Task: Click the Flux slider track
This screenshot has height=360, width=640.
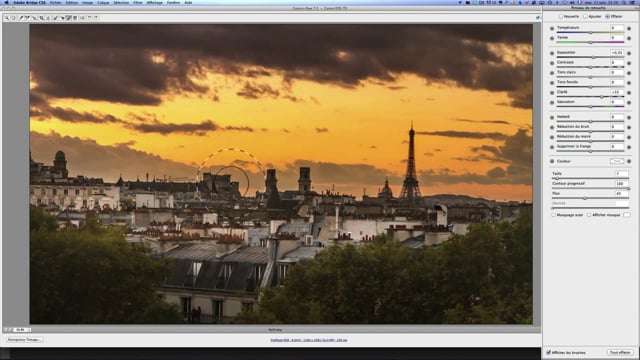Action: (x=591, y=198)
